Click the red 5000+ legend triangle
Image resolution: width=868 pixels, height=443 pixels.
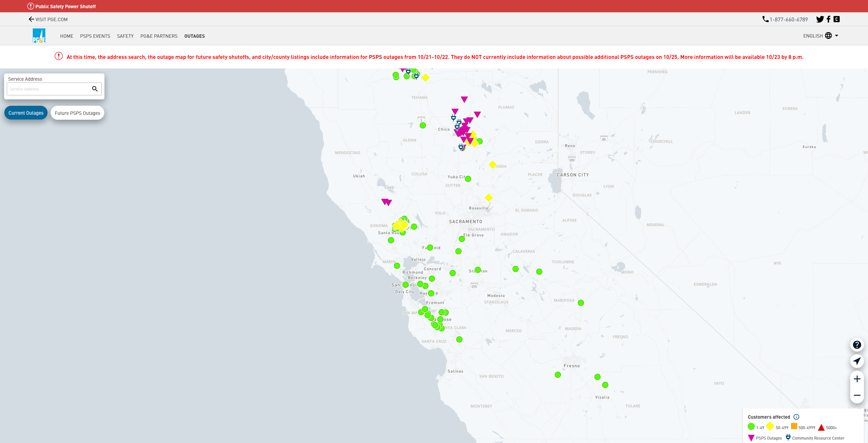tap(821, 428)
